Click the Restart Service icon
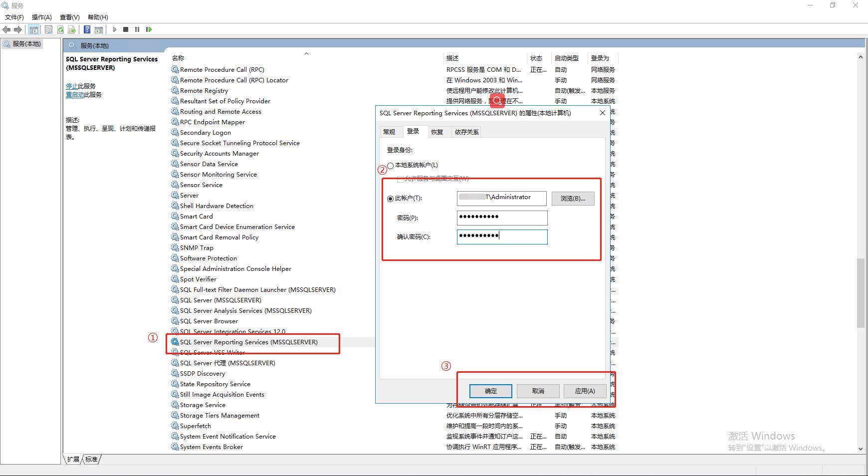 pyautogui.click(x=149, y=29)
